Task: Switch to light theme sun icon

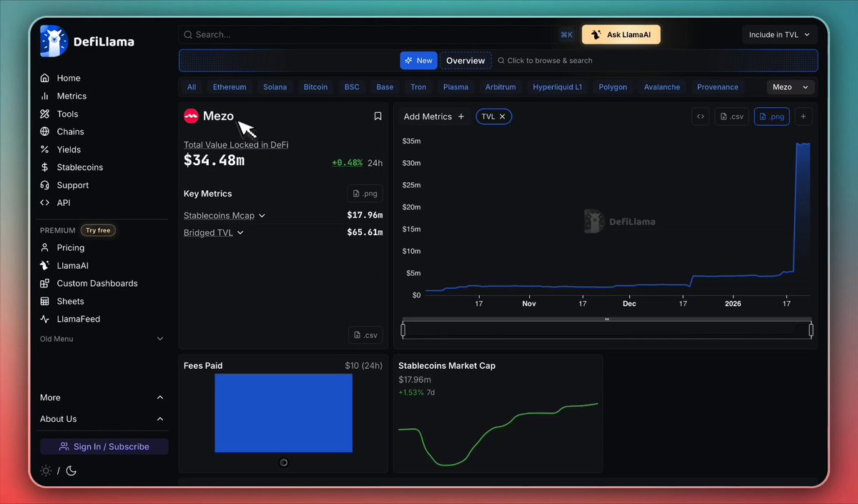Action: (x=46, y=470)
